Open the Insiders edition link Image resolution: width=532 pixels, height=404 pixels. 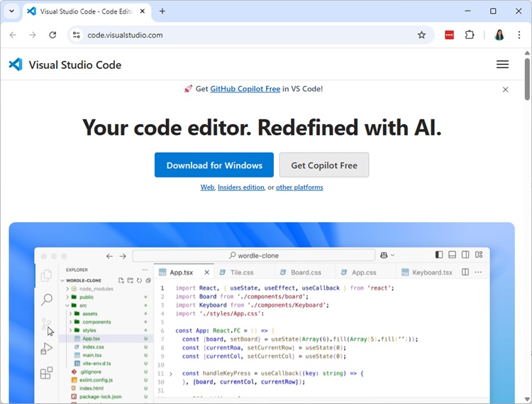(240, 187)
